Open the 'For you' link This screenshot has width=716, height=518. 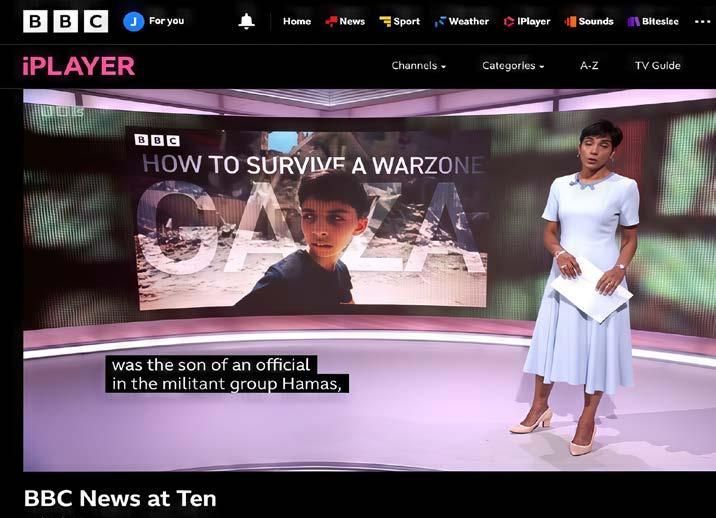pos(166,21)
